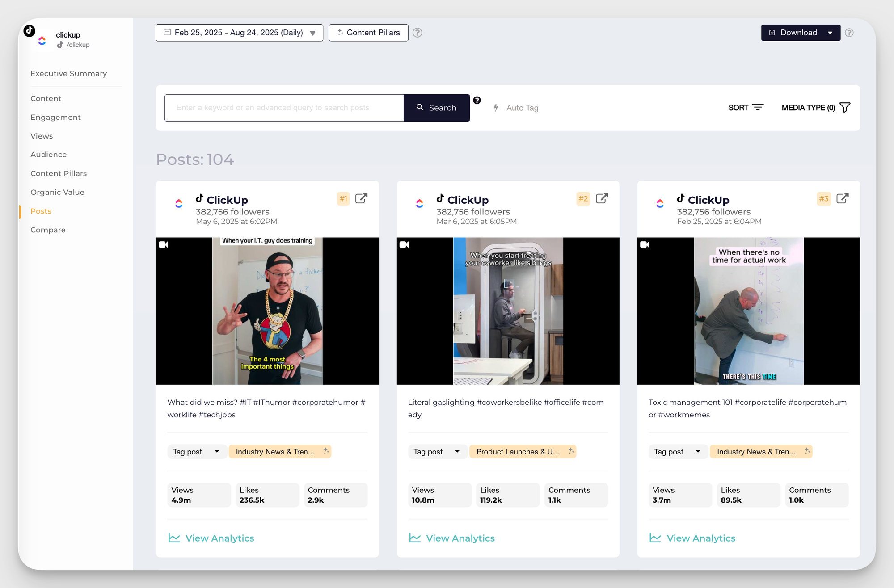Viewport: 894px width, 588px height.
Task: Click help icon next to Content Pillars
Action: click(417, 33)
